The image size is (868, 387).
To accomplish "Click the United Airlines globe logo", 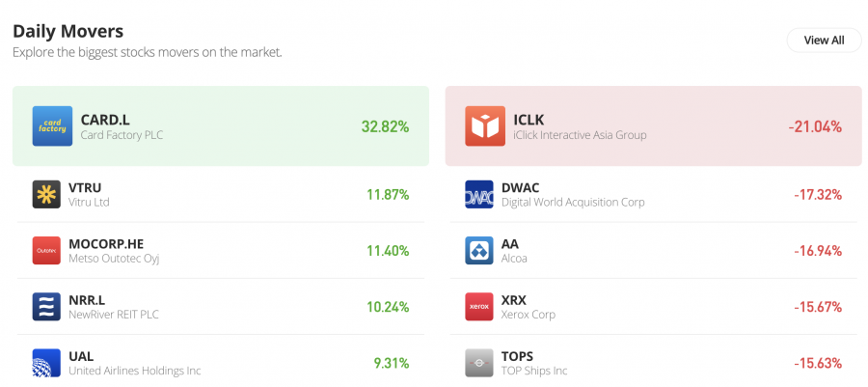I will point(46,363).
